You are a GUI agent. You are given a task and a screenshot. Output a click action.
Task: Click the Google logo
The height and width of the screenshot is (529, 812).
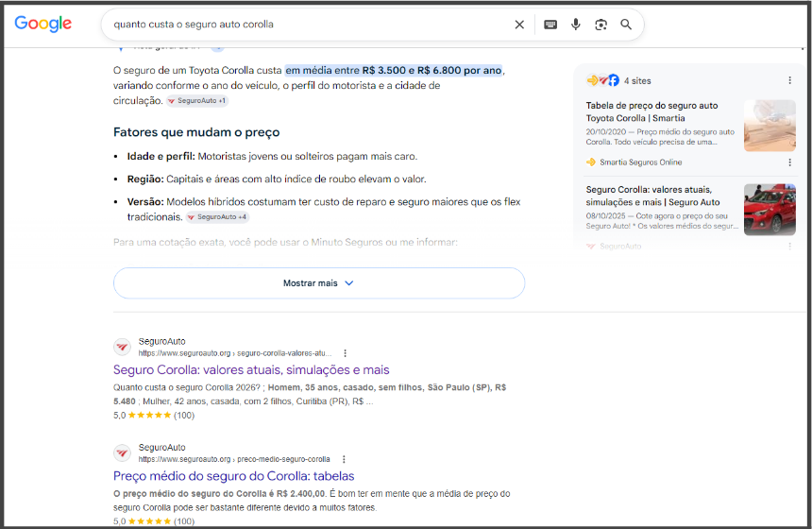(x=43, y=24)
